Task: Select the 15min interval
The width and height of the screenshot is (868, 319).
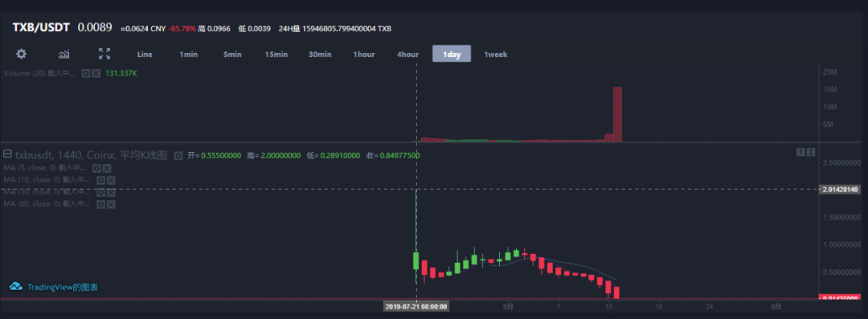Action: click(x=276, y=55)
